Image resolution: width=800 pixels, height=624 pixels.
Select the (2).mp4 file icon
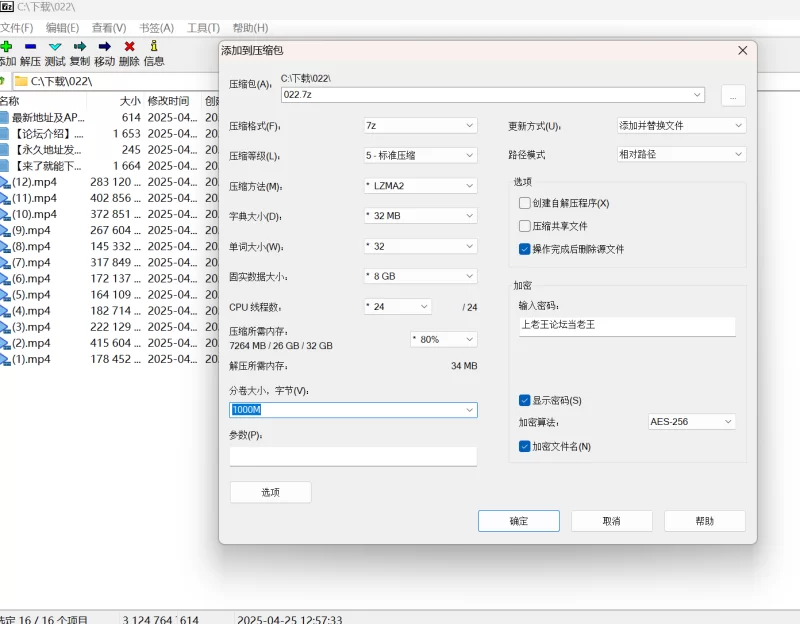5,343
